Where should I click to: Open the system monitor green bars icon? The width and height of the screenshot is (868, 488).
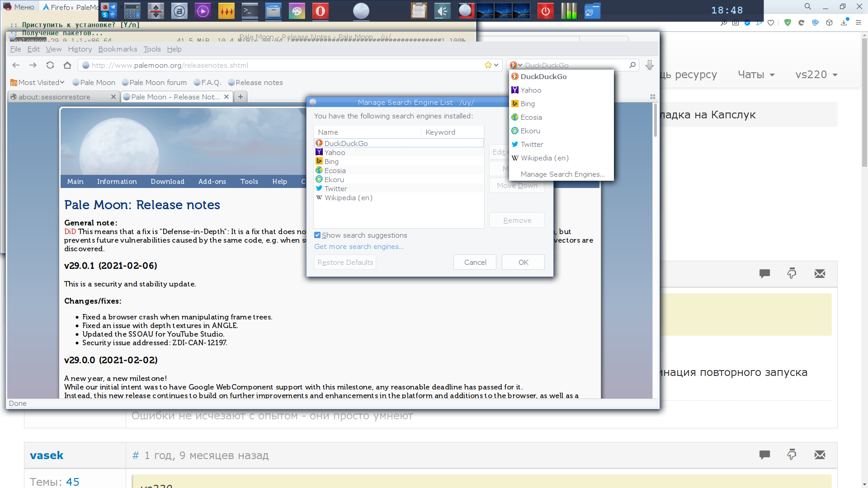(x=569, y=11)
